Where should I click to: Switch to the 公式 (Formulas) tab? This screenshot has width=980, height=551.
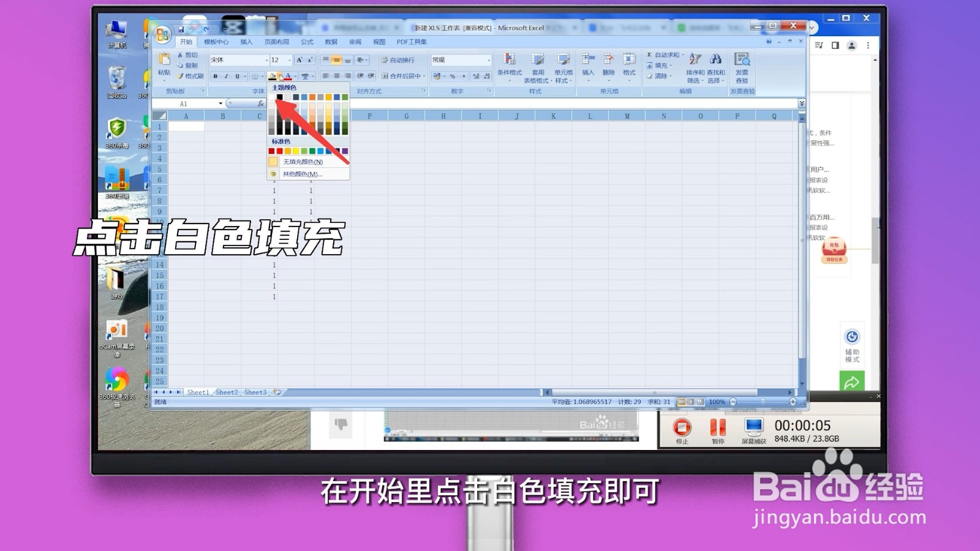[x=307, y=42]
